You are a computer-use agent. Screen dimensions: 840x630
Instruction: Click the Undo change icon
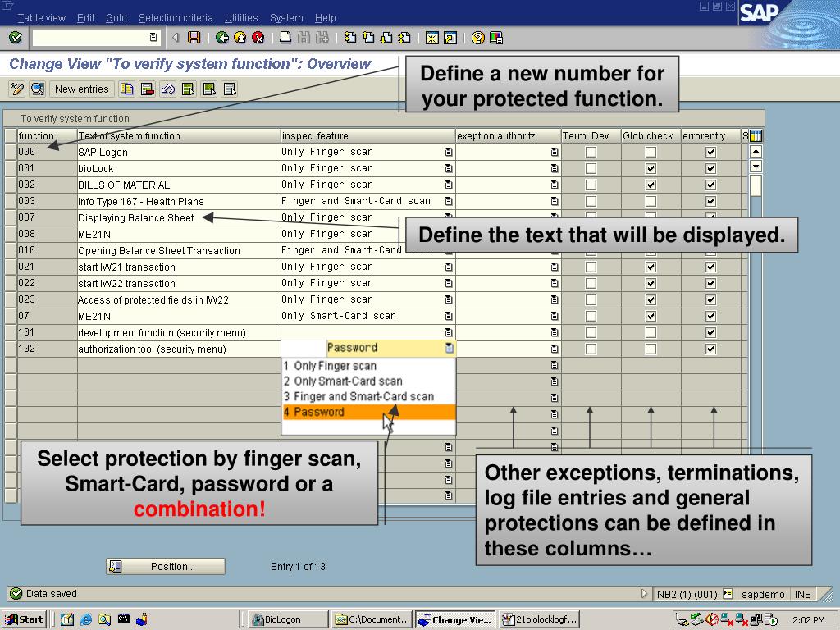coord(167,89)
